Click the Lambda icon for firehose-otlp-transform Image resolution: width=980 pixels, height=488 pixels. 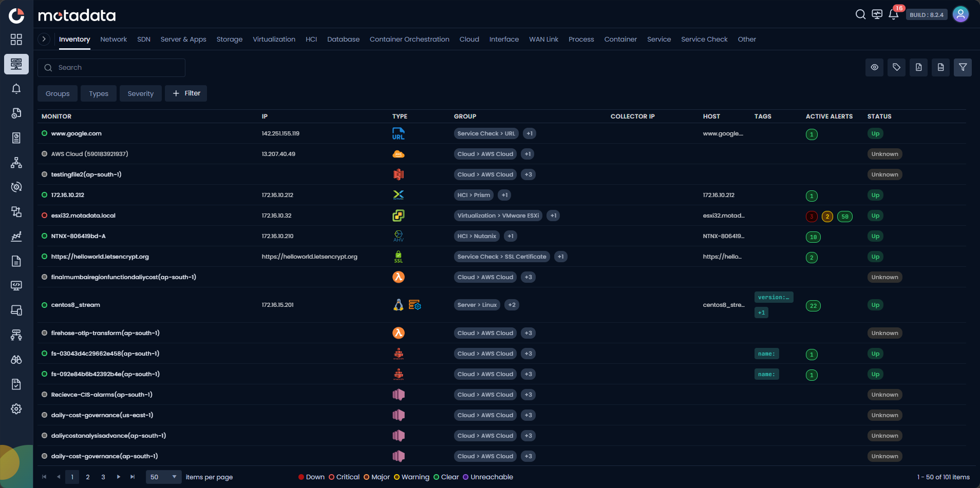coord(399,333)
